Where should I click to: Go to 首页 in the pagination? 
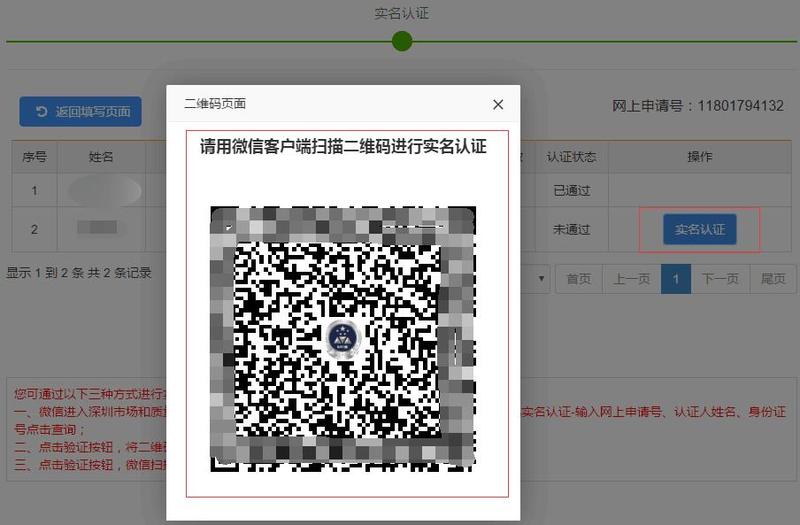[x=579, y=279]
